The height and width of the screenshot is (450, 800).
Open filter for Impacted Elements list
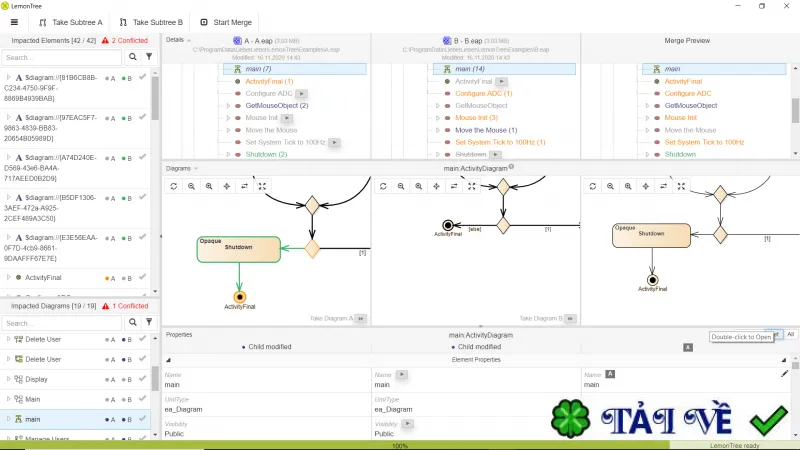click(x=149, y=57)
